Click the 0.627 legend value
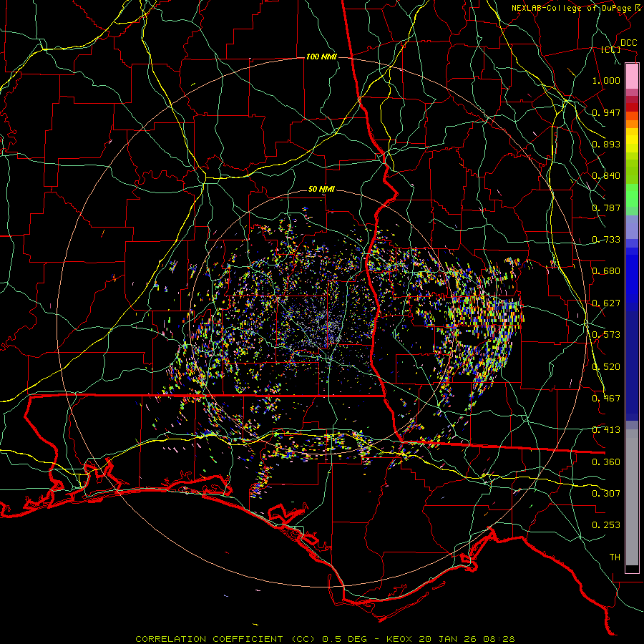Image resolution: width=644 pixels, height=644 pixels. [606, 303]
